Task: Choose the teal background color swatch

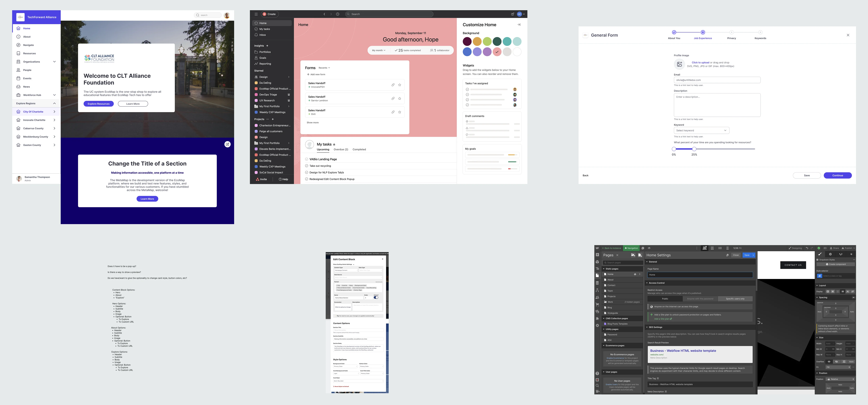Action: (507, 41)
